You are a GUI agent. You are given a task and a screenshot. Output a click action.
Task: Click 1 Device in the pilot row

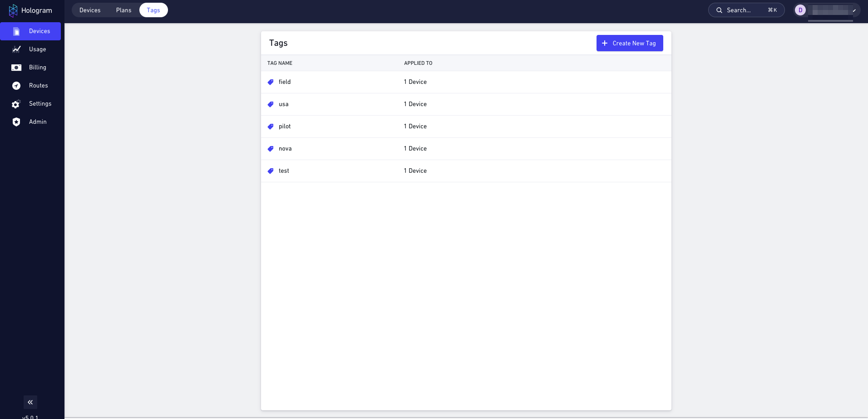click(415, 127)
